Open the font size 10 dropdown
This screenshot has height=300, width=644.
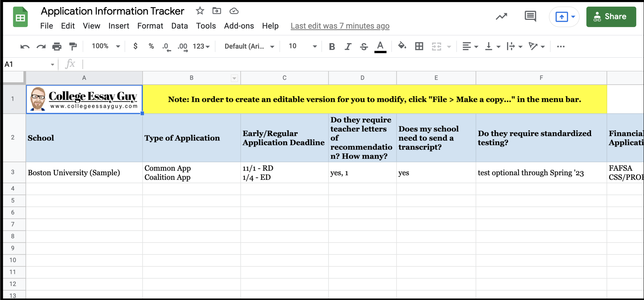tap(302, 46)
